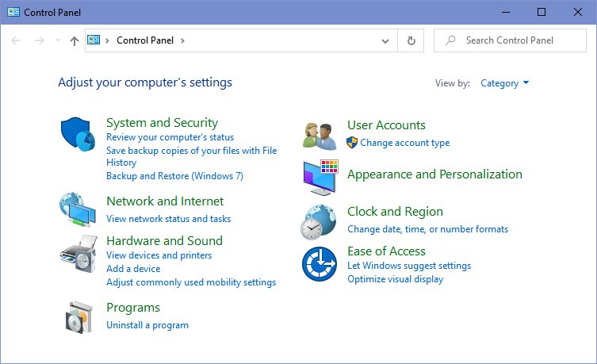The width and height of the screenshot is (597, 364).
Task: Open the Hardware and Sound printer icon
Action: point(78,254)
